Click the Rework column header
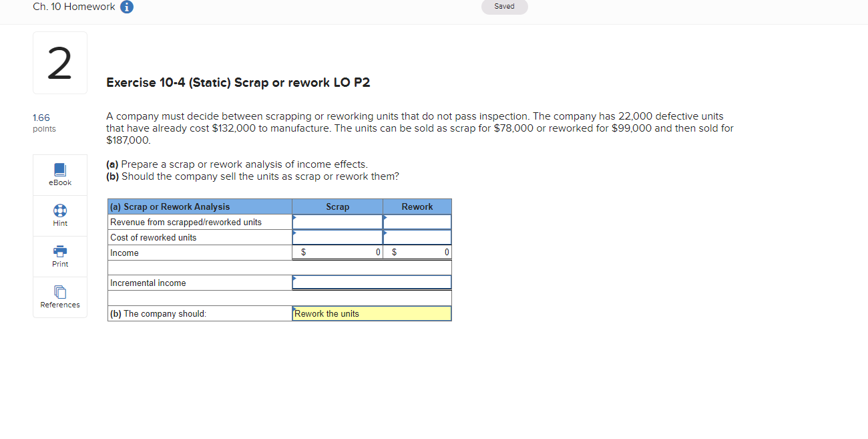 (x=417, y=206)
